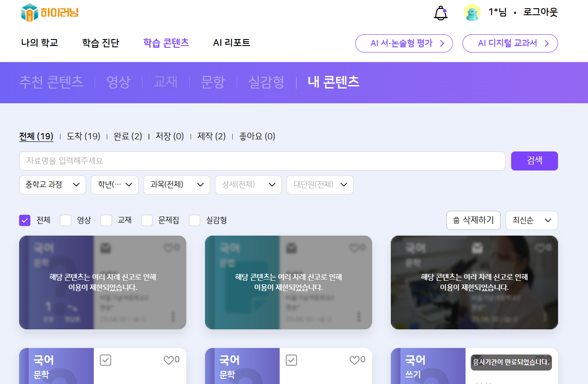
Task: Click the Hi-Learning logo icon
Action: click(30, 13)
